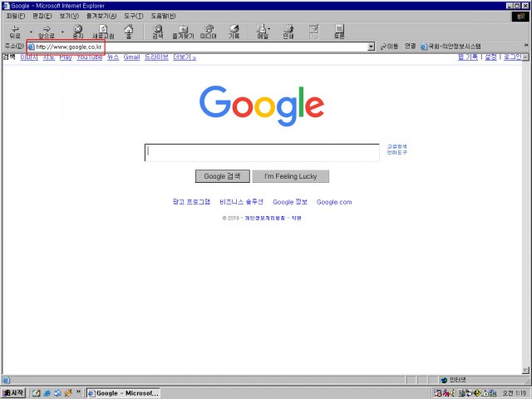This screenshot has height=399, width=532.
Task: Open the YouTube link
Action: (89, 57)
